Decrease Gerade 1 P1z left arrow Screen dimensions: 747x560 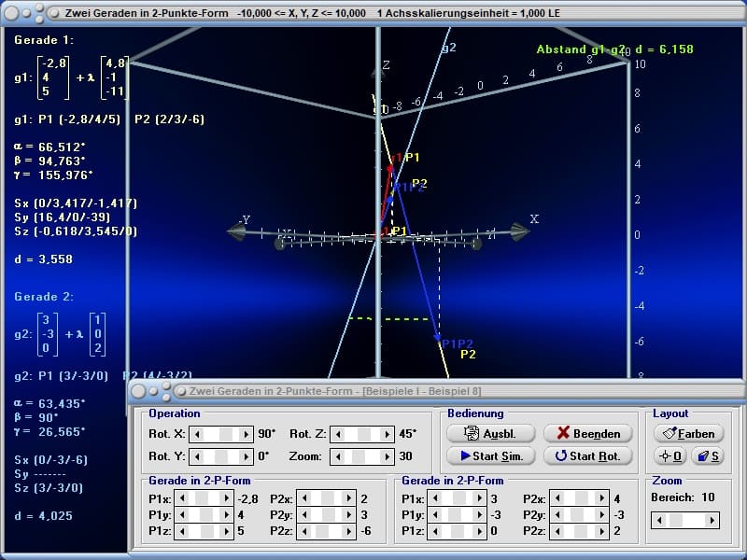click(x=182, y=531)
